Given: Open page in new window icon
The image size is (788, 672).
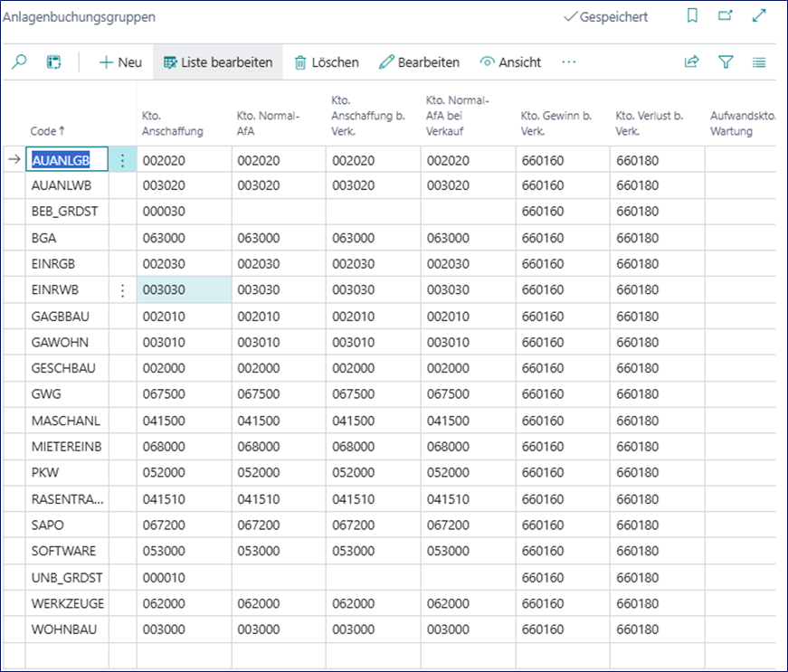Looking at the screenshot, I should click(725, 16).
